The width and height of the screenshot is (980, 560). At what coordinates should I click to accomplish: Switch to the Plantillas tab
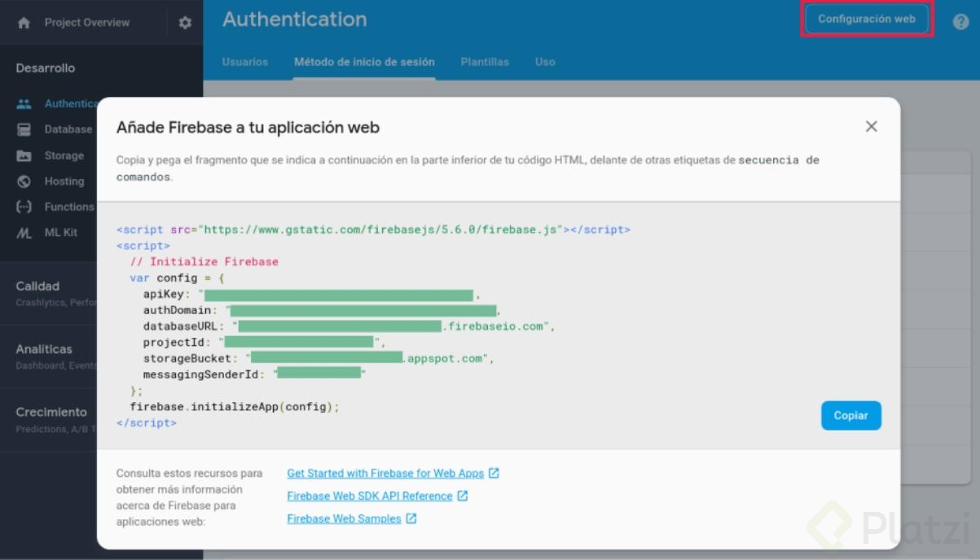click(x=485, y=62)
